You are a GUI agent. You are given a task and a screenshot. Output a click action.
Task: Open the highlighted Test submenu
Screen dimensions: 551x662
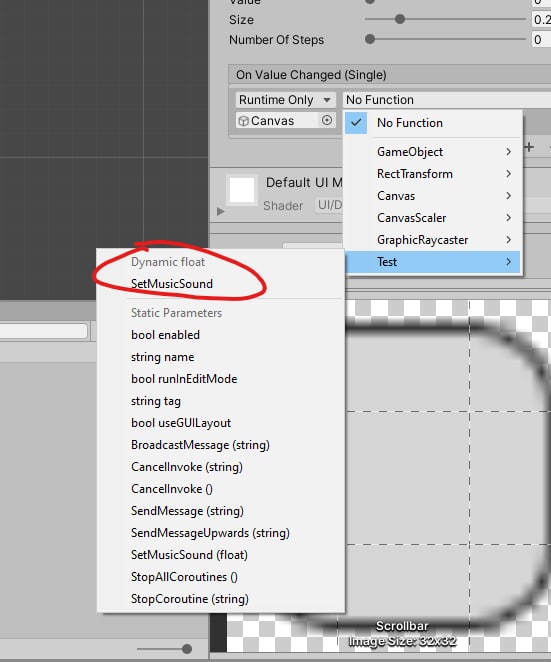point(433,262)
